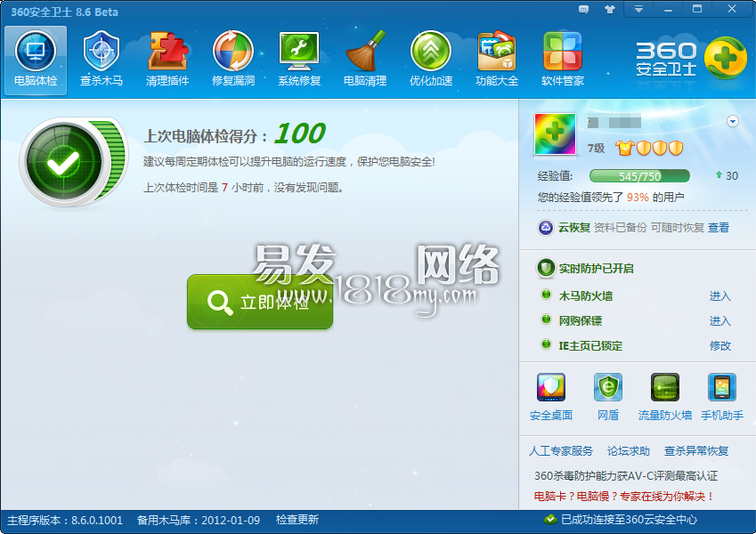This screenshot has width=756, height=534.
Task: Click the 云恢复 label text
Action: pos(574,228)
